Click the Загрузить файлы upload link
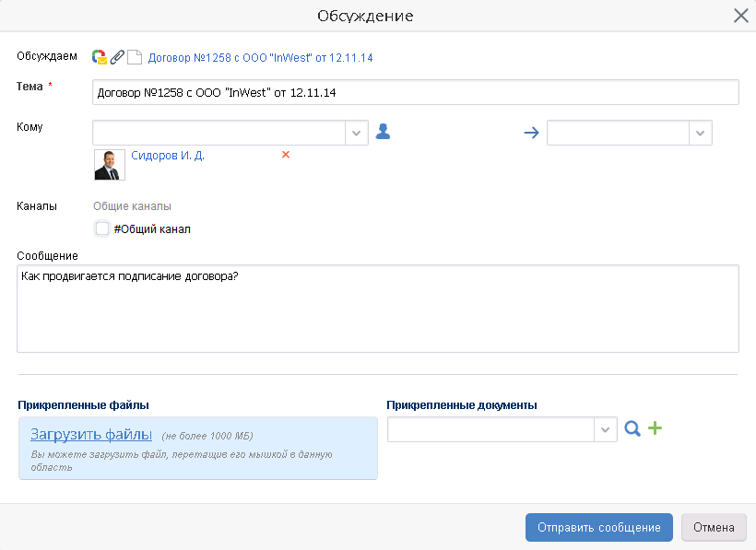This screenshot has height=550, width=756. point(91,435)
